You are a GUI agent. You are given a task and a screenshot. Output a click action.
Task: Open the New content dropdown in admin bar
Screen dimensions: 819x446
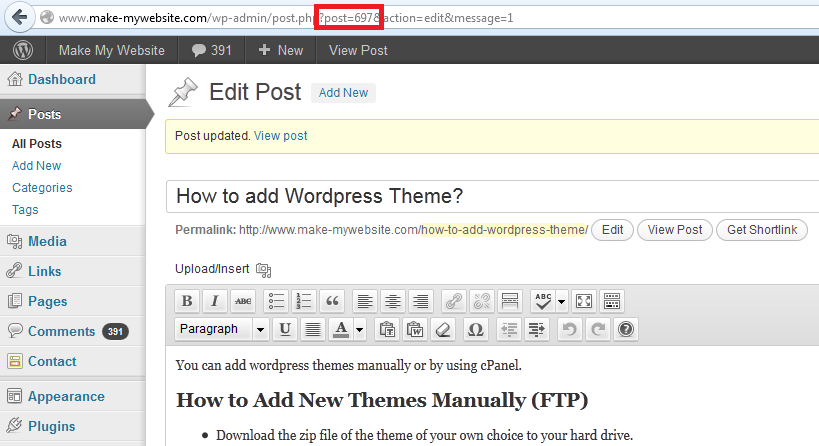[280, 50]
